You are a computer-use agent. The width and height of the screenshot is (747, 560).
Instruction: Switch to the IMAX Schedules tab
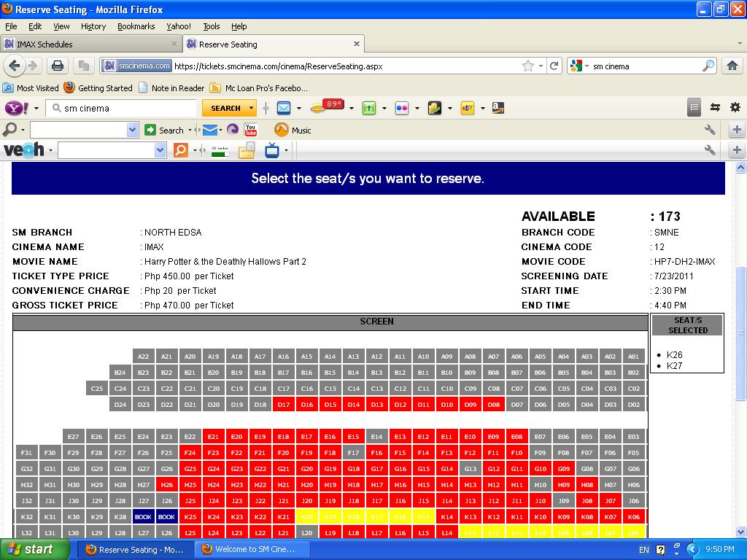click(x=90, y=44)
